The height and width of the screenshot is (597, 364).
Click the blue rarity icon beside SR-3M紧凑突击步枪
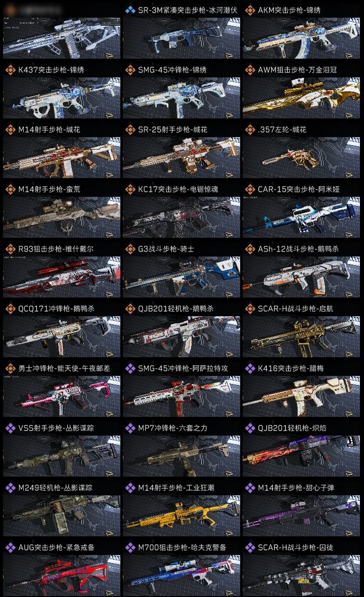pos(130,10)
